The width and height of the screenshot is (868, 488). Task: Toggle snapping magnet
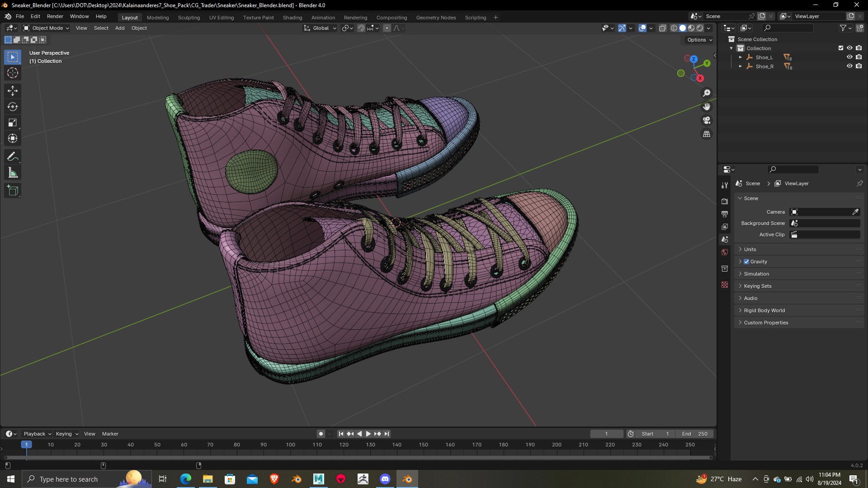(x=361, y=28)
